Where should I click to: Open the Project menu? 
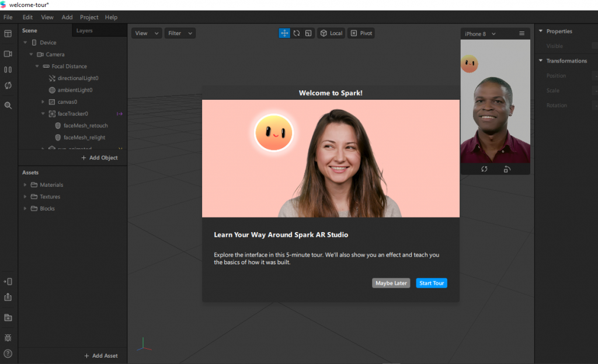point(89,17)
